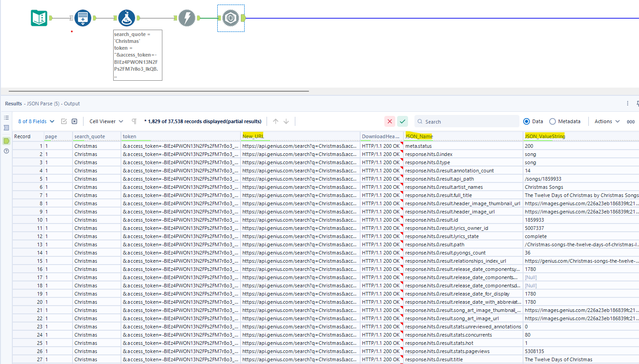Click the Record column header
639x364 pixels.
[28, 136]
